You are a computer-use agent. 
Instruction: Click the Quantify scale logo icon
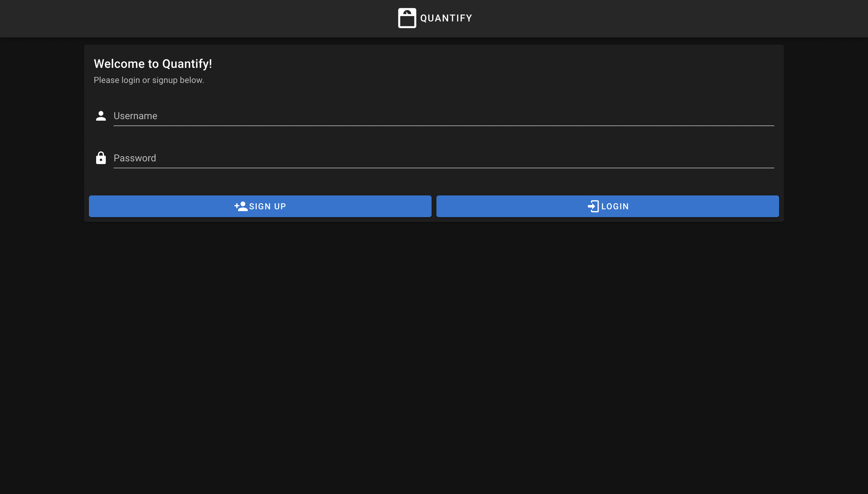tap(407, 18)
